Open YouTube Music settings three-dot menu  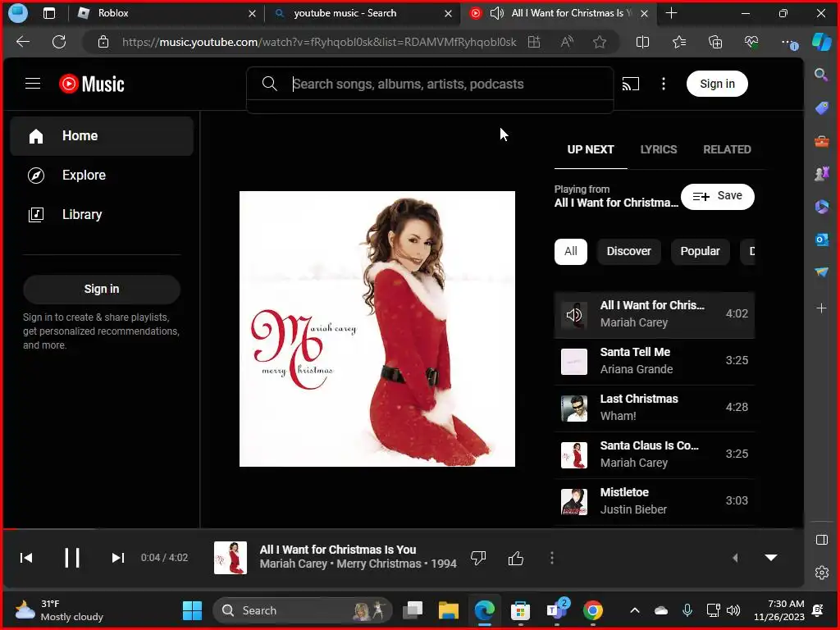(x=663, y=84)
